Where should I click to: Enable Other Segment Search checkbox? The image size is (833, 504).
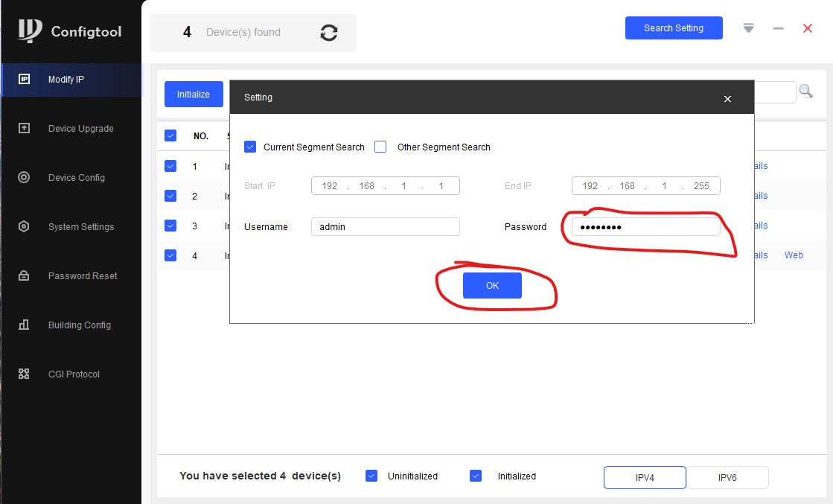coord(380,147)
